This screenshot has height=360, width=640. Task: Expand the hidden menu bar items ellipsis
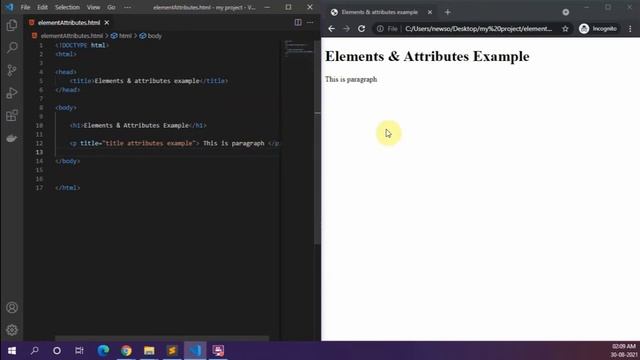point(127,7)
